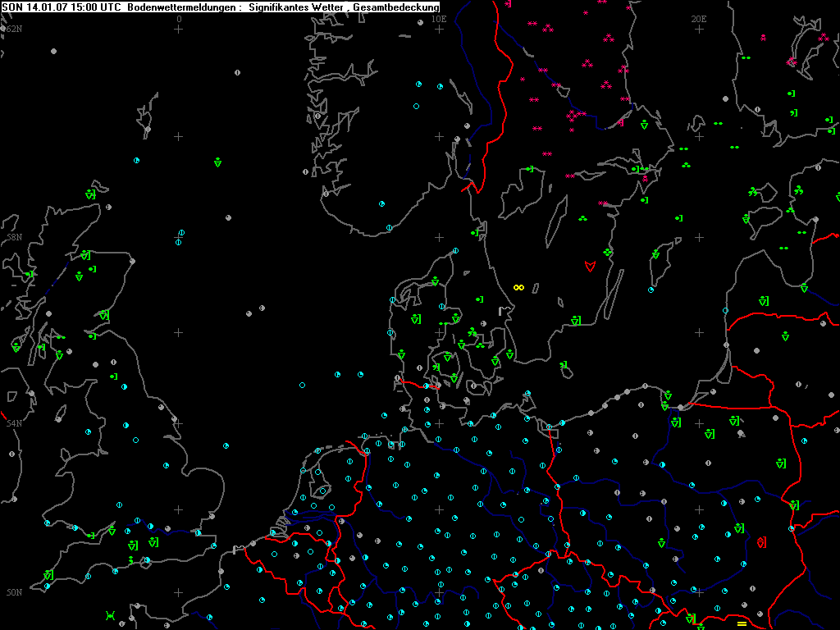Click the stacked pair of cyan station circles
Viewport: 840px width, 630px height.
pos(180,238)
